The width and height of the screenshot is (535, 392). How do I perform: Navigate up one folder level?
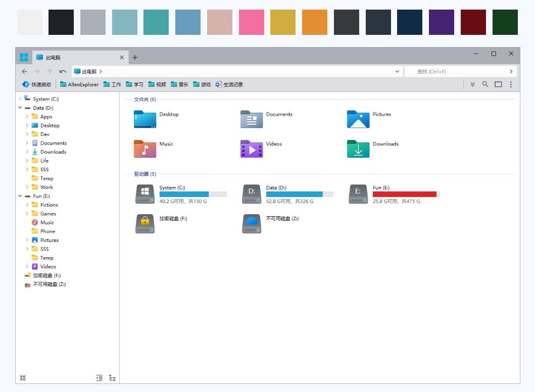(x=50, y=71)
